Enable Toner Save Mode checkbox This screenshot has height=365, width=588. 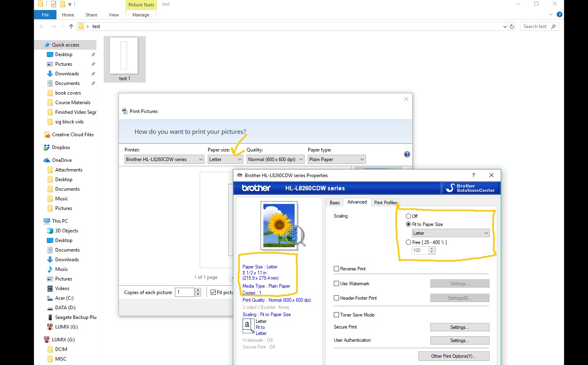click(x=337, y=315)
